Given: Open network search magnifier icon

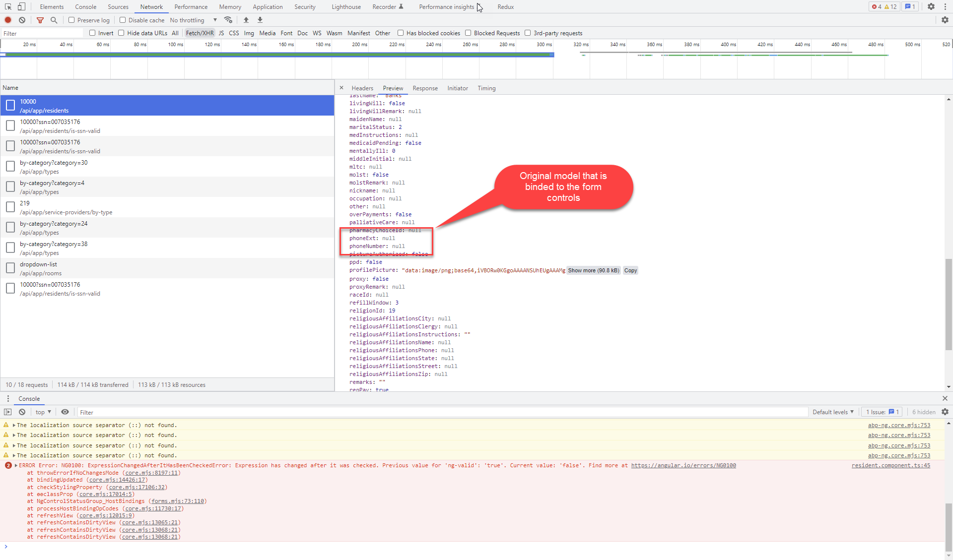Looking at the screenshot, I should (54, 20).
